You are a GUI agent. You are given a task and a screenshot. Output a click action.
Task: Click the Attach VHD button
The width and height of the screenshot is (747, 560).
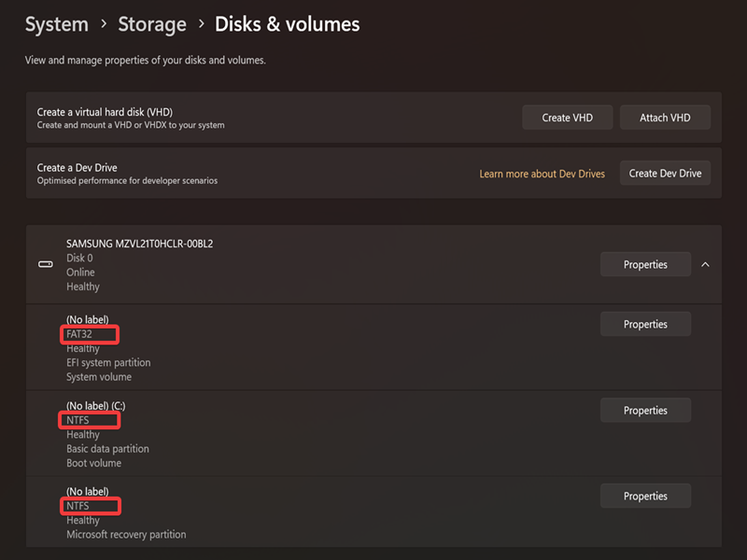(665, 117)
